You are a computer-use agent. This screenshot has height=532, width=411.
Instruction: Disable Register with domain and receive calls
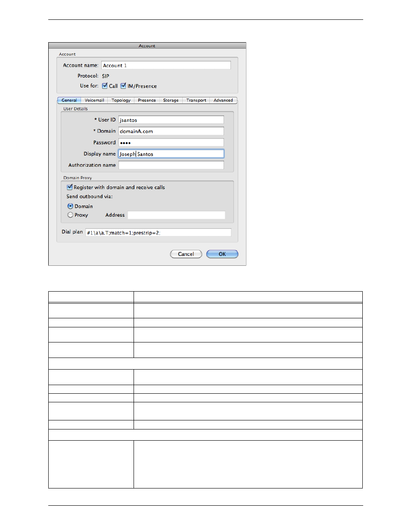70,187
